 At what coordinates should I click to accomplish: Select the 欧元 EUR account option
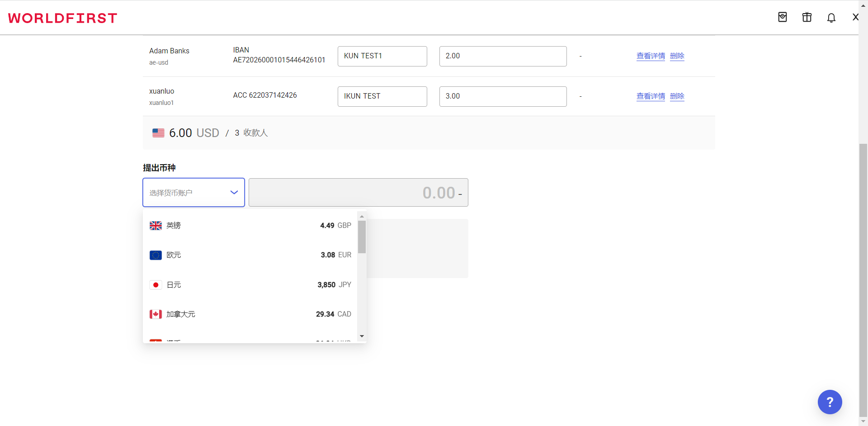250,255
